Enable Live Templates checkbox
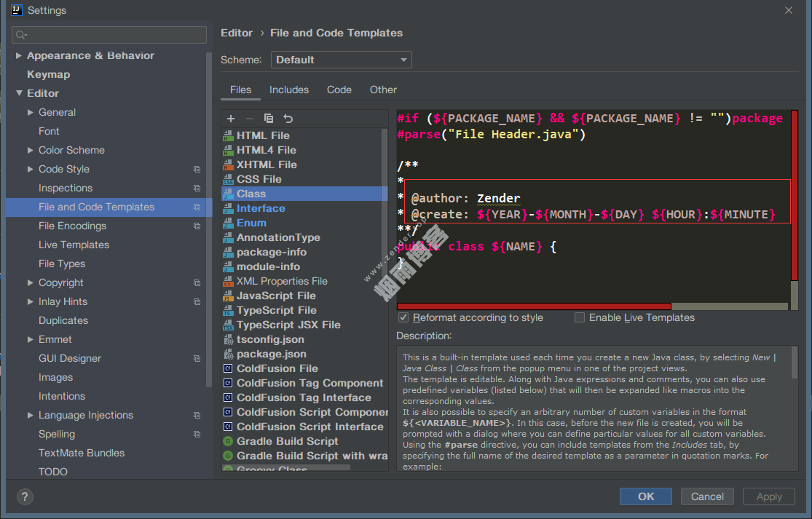Screen dimensions: 812x519 click(x=580, y=317)
